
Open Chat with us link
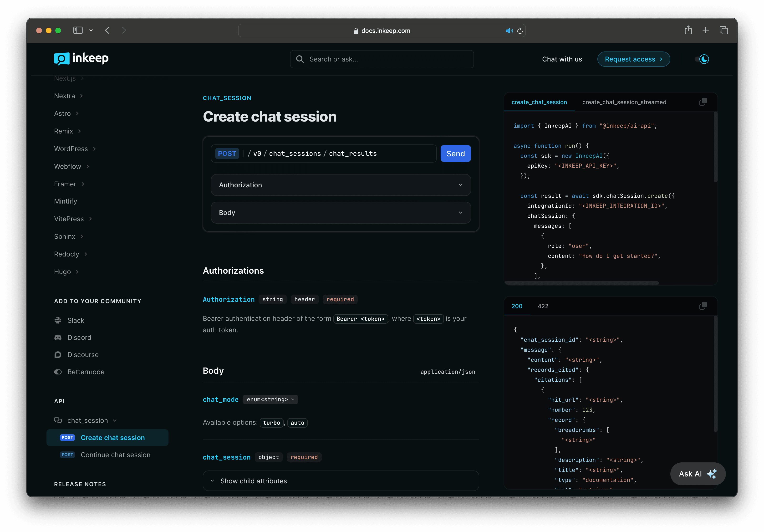[x=562, y=59]
